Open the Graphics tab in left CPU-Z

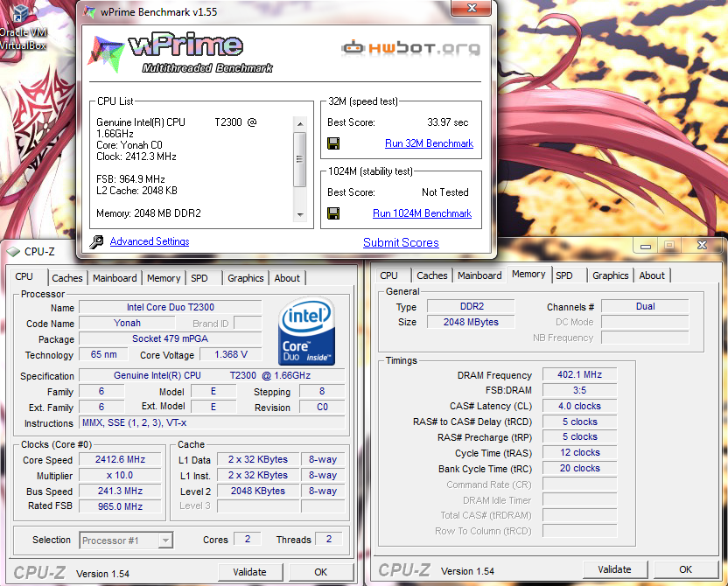click(246, 278)
